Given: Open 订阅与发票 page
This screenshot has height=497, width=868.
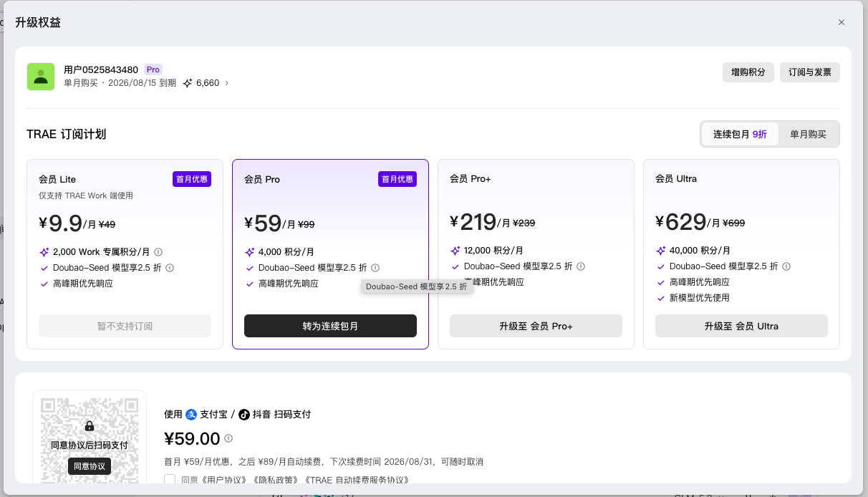Looking at the screenshot, I should coord(810,72).
